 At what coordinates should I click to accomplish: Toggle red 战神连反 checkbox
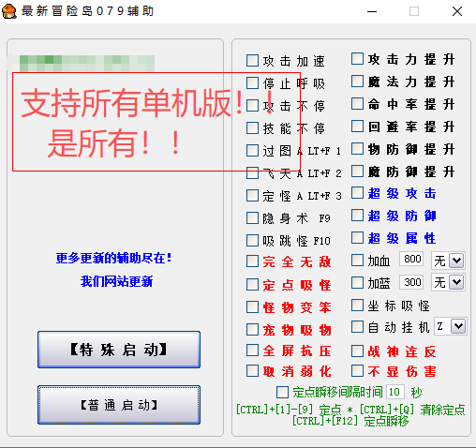pyautogui.click(x=357, y=351)
